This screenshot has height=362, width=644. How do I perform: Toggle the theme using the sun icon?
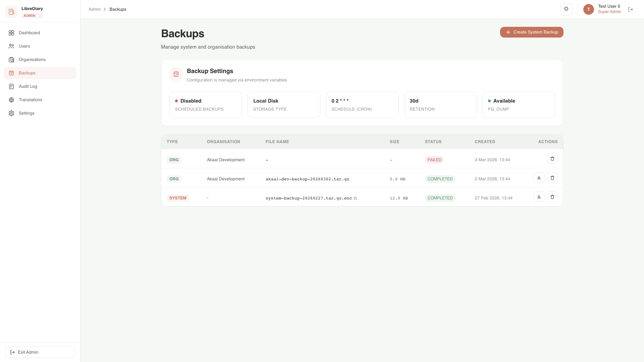click(566, 9)
